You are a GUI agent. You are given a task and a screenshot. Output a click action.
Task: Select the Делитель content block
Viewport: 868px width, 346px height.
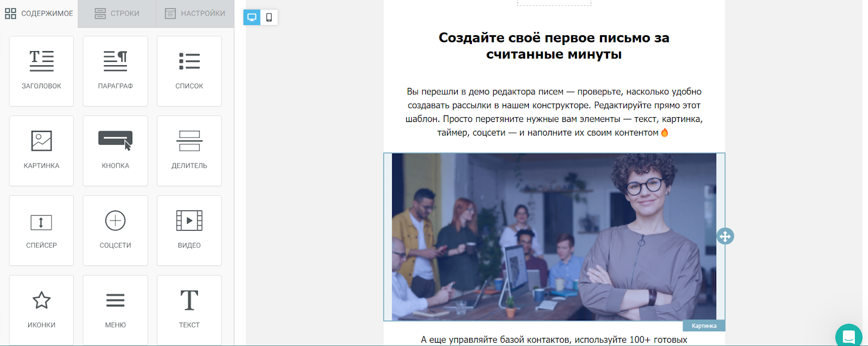pos(189,151)
